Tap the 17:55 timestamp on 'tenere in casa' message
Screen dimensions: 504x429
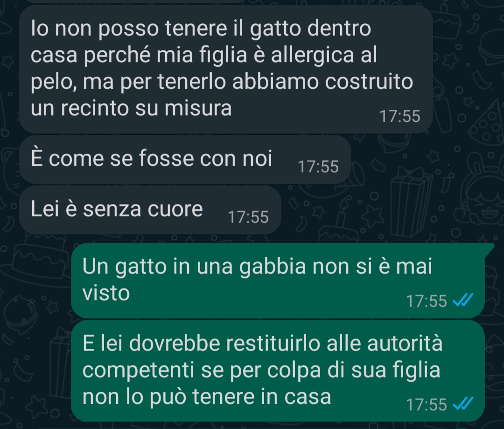click(x=426, y=404)
